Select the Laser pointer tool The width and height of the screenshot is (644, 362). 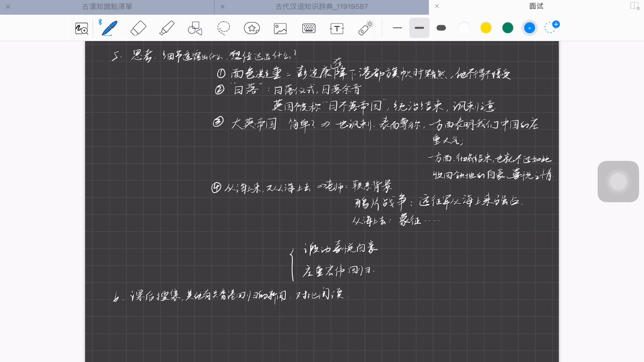click(x=366, y=28)
